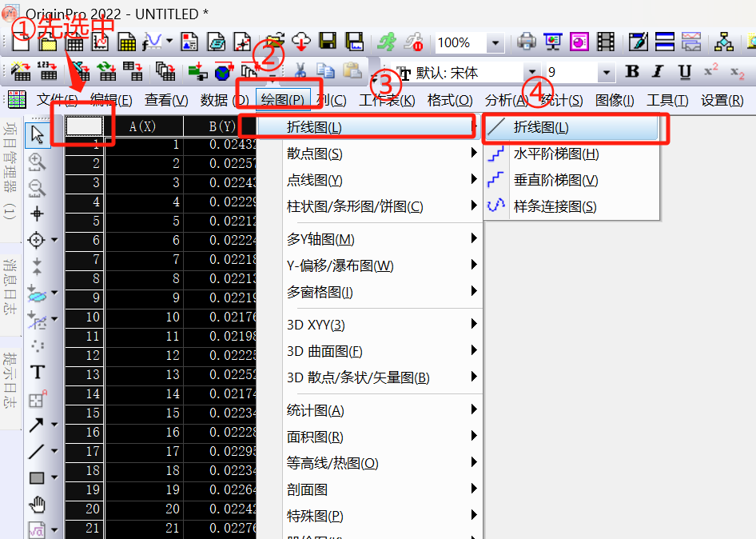Click the Import Single ASCII icon
756x539 pixels.
click(47, 71)
